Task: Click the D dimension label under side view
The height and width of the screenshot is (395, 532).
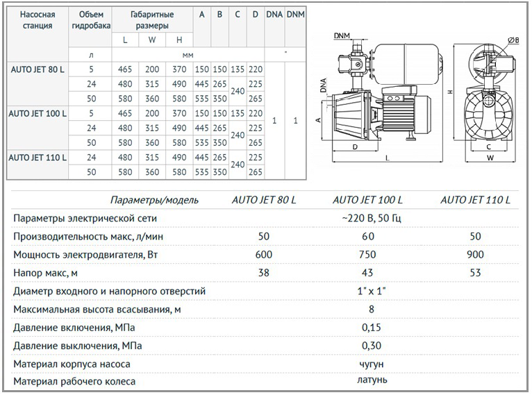Action: pos(355,147)
